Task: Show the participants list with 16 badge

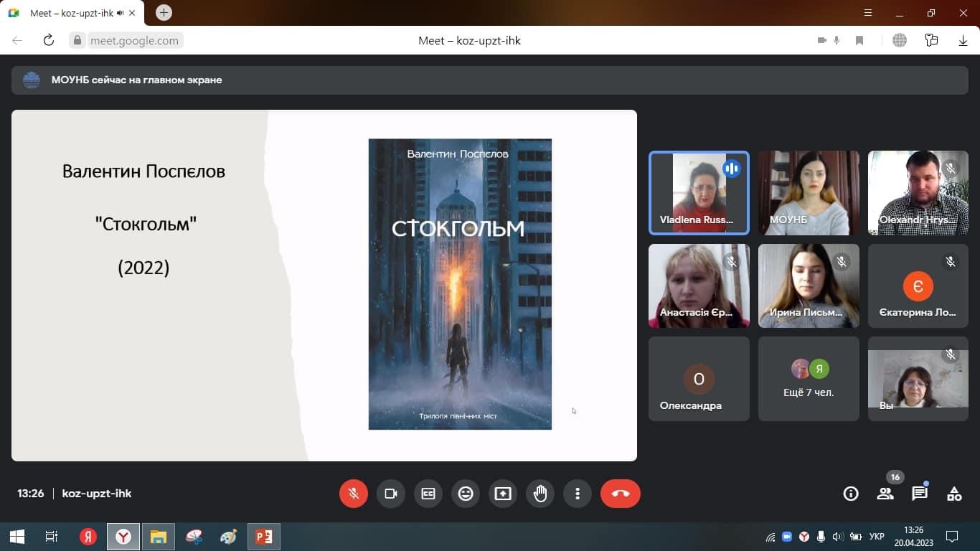Action: [885, 494]
